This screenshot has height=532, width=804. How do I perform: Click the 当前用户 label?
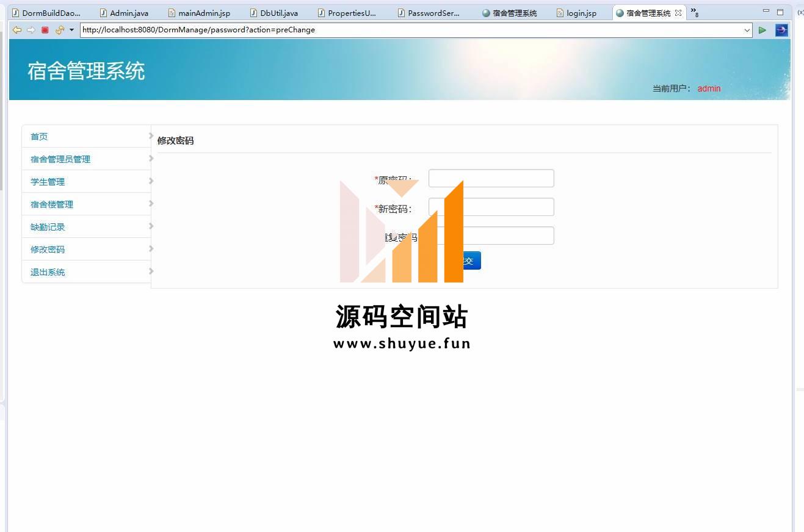point(672,88)
